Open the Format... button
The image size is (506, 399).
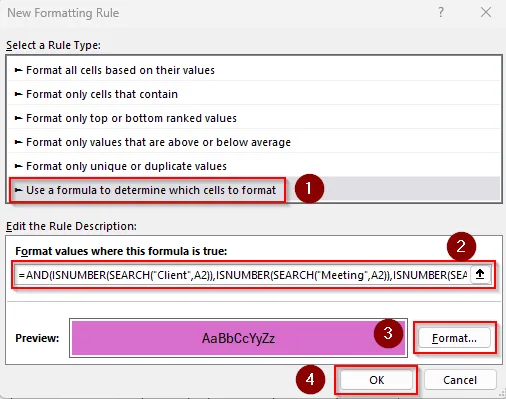[x=454, y=338]
